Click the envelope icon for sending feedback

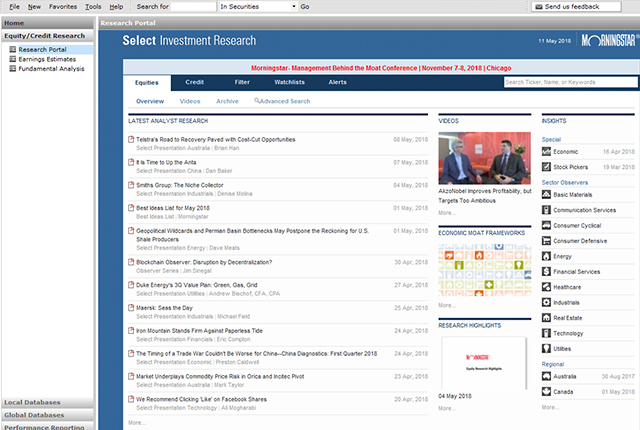(x=539, y=7)
